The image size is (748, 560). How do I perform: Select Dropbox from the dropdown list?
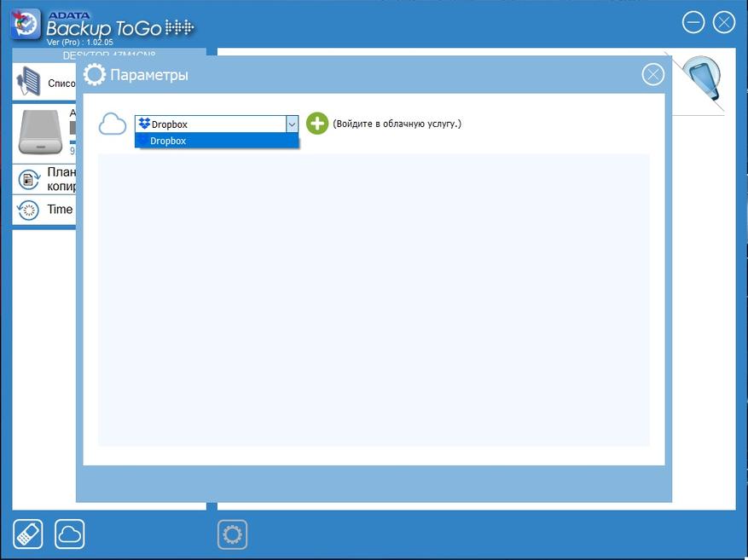click(x=217, y=141)
